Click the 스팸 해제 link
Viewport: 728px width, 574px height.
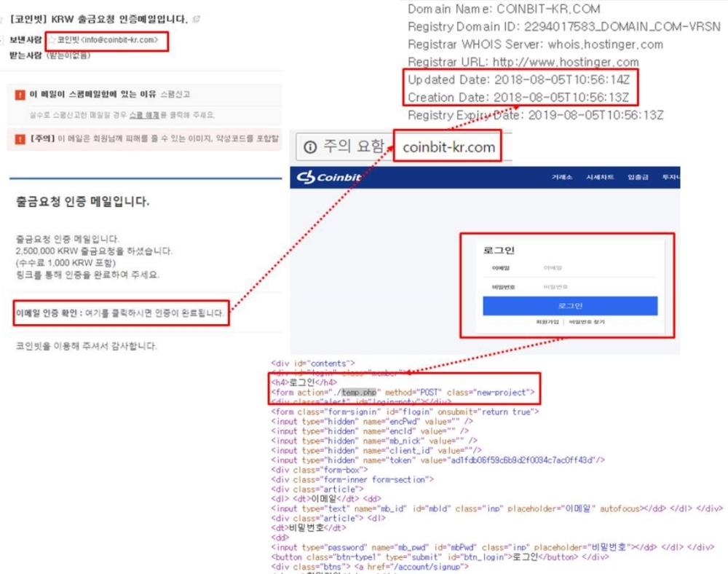(144, 114)
